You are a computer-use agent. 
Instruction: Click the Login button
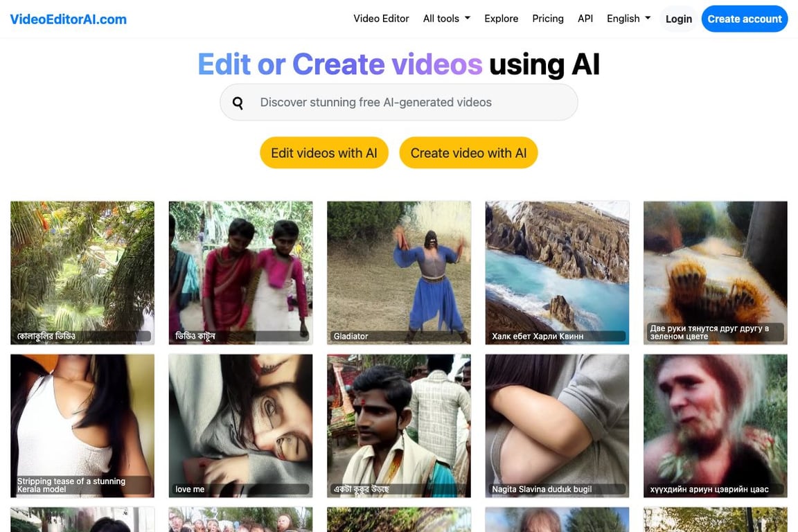(x=678, y=19)
